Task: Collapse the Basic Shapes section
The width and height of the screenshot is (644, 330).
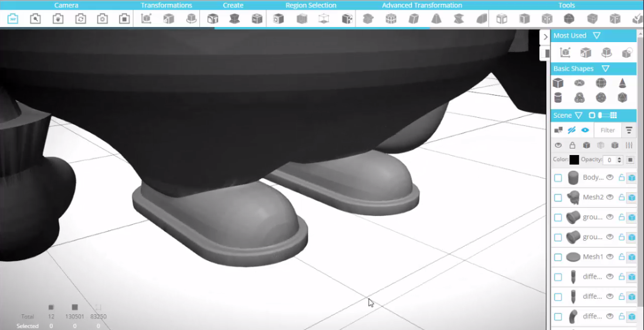Action: [605, 69]
